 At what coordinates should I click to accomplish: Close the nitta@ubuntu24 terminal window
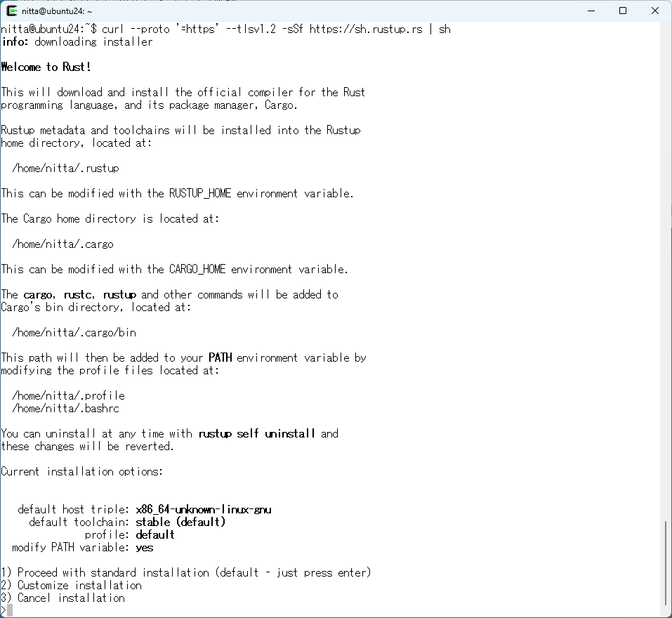point(655,11)
